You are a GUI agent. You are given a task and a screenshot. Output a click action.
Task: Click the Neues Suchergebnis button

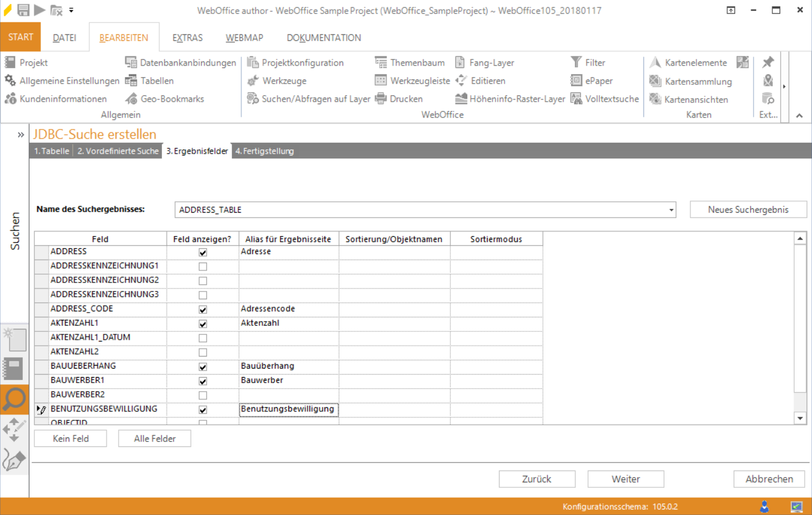tap(748, 209)
